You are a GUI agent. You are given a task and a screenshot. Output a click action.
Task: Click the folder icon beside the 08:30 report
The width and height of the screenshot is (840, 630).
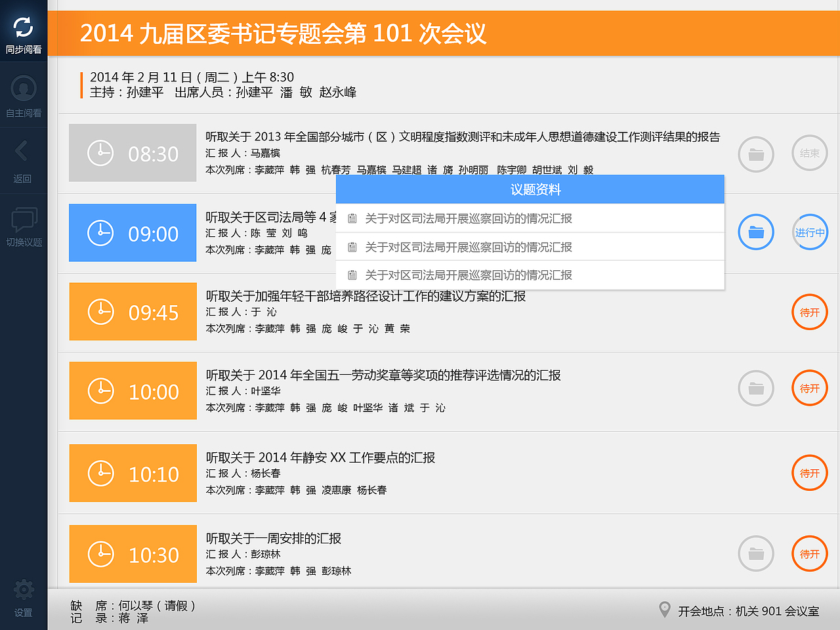click(756, 153)
